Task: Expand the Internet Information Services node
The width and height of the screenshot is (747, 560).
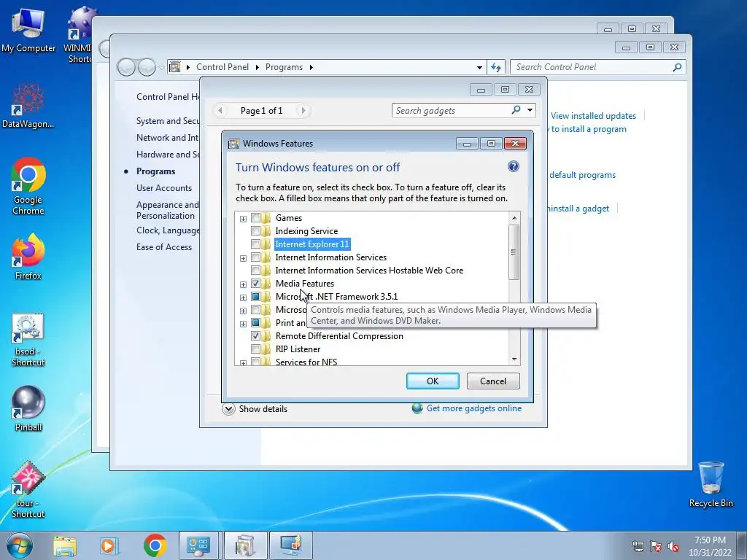Action: [243, 258]
